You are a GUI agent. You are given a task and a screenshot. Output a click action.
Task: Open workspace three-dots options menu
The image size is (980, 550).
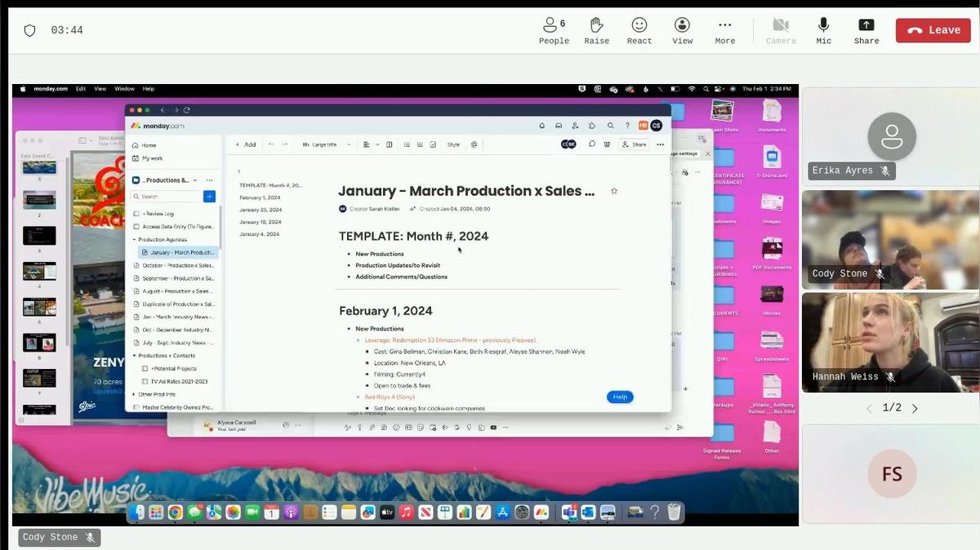coord(210,180)
